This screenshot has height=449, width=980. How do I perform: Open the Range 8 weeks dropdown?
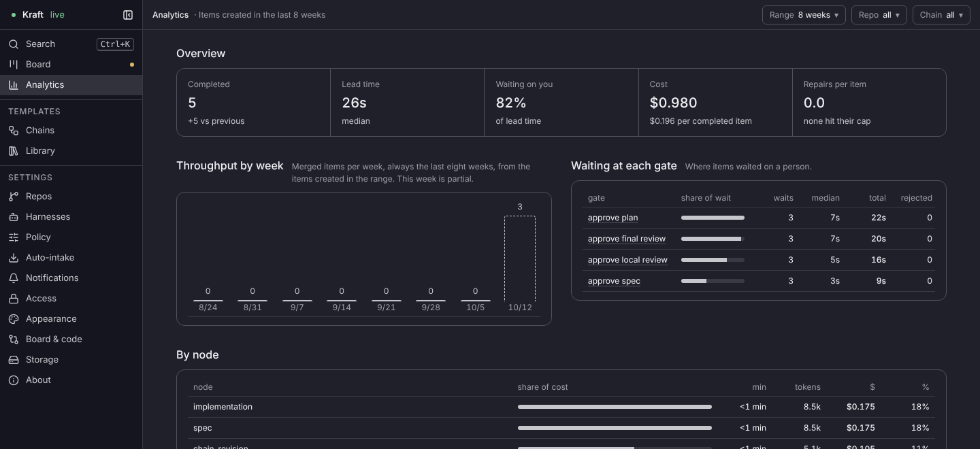(x=804, y=15)
